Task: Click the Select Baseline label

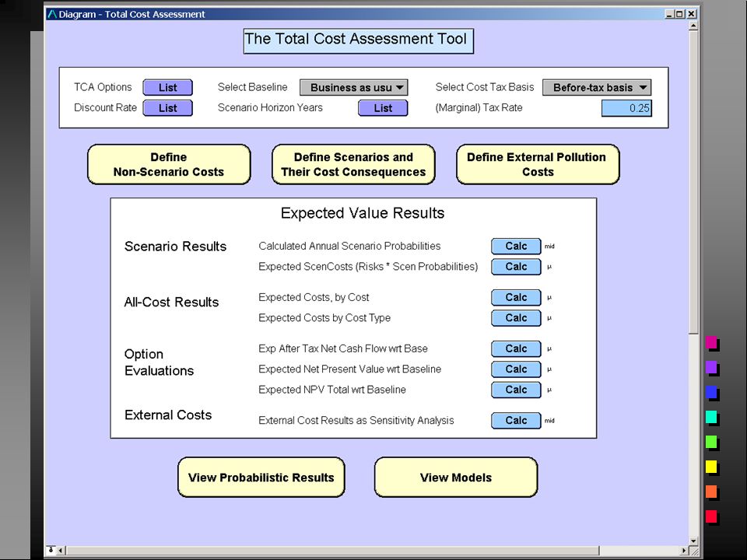Action: [x=252, y=87]
